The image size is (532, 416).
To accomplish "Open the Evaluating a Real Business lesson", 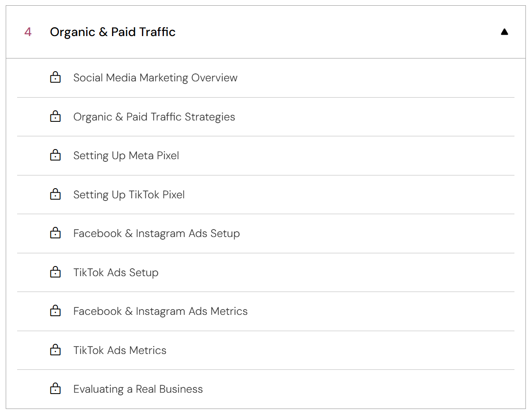I will [138, 389].
